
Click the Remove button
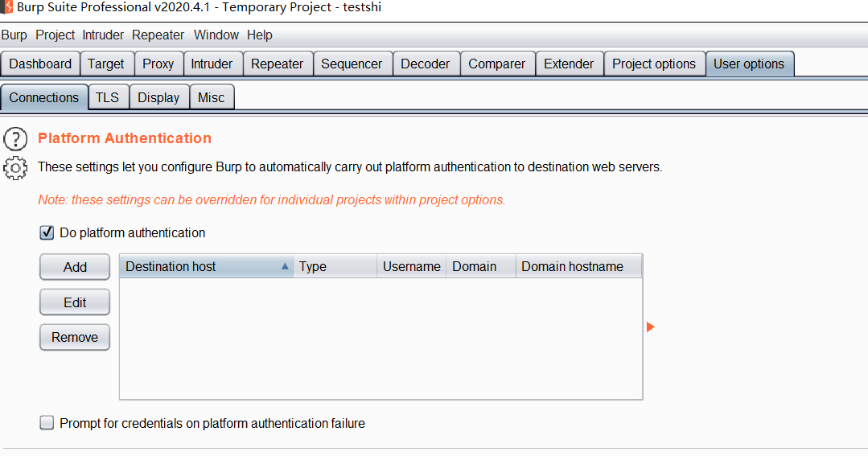[x=75, y=338]
